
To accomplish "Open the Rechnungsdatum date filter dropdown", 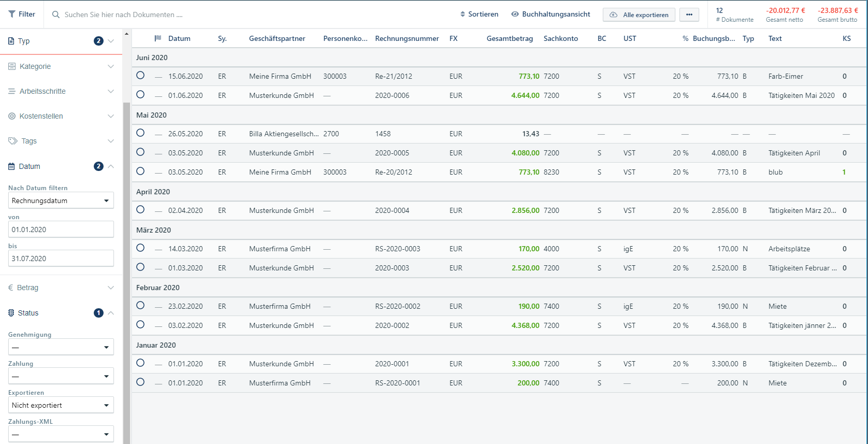I will click(x=61, y=200).
